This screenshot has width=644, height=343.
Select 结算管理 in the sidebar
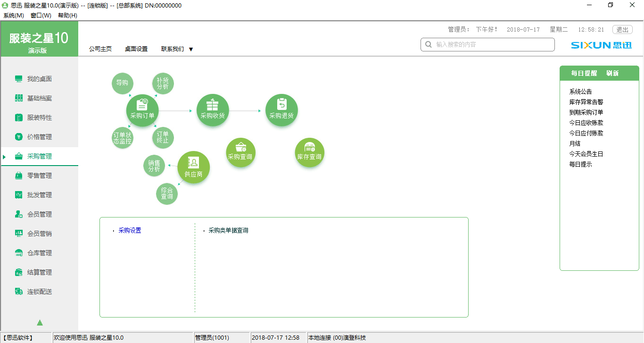tap(40, 272)
